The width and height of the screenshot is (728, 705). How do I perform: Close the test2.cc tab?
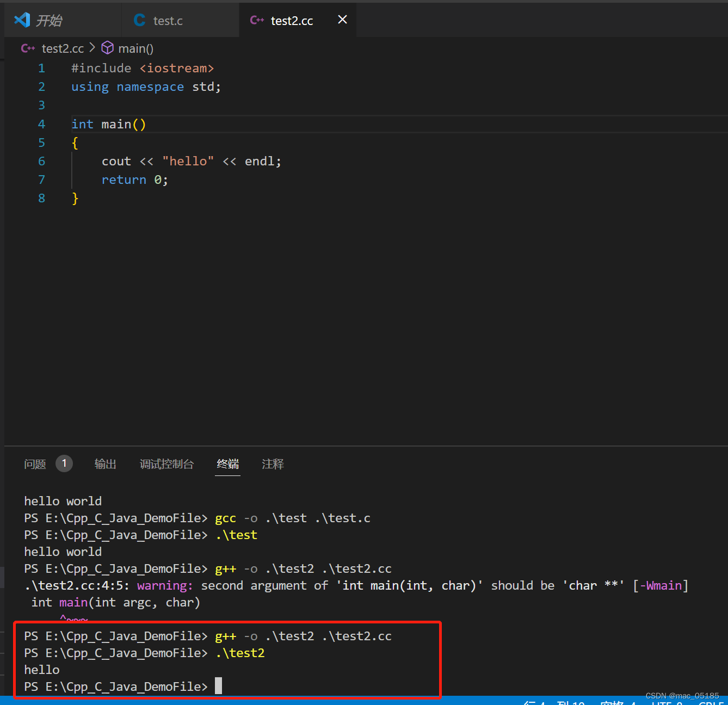click(x=342, y=20)
